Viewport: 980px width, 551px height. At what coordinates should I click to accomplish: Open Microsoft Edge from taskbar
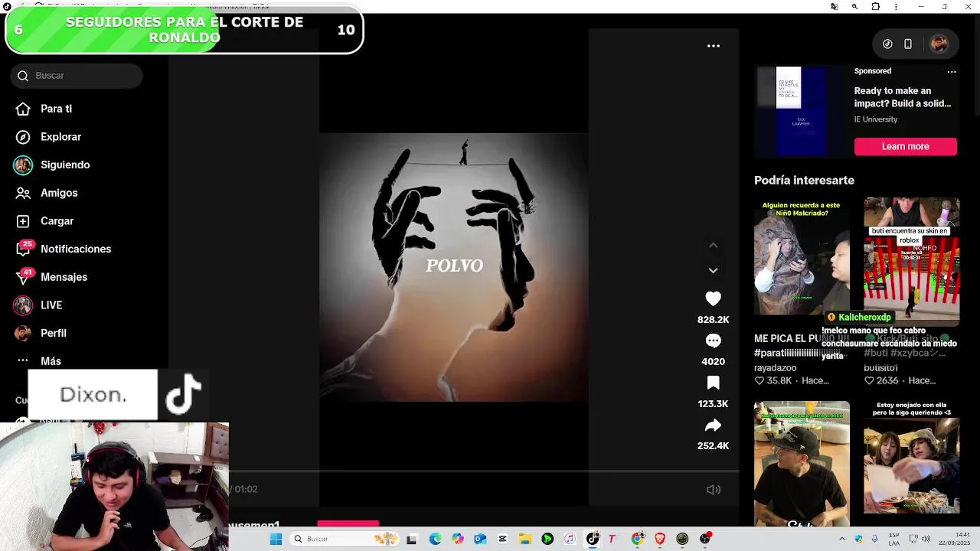click(435, 539)
